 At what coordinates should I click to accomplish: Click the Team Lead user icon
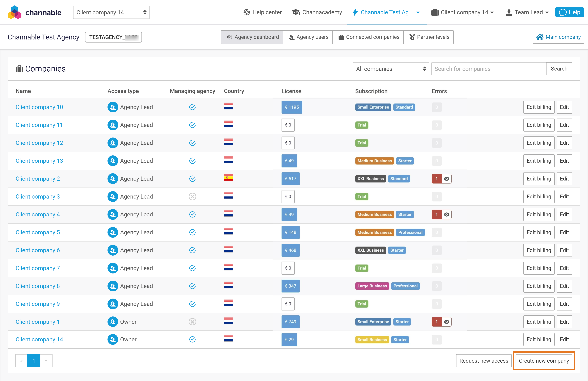pyautogui.click(x=509, y=12)
